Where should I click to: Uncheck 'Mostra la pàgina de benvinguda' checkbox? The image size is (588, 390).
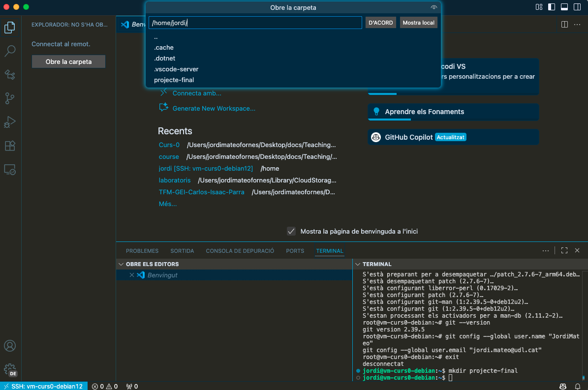tap(291, 231)
